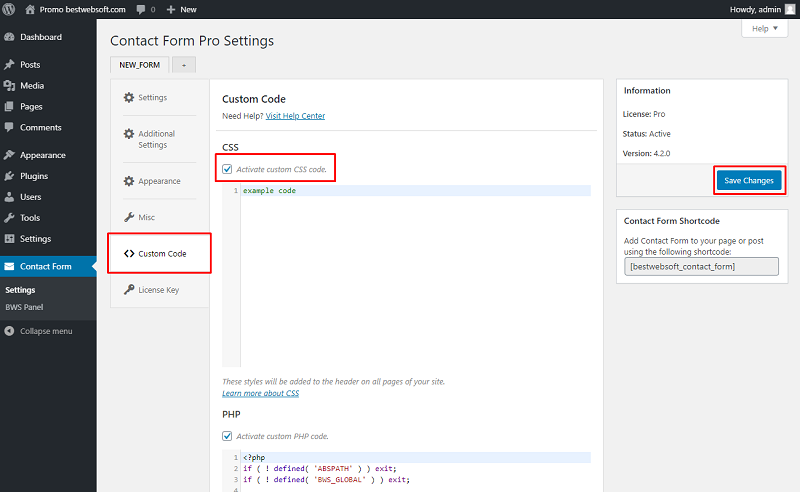Click the Comments icon in the sidebar
The image size is (800, 492).
pos(9,127)
